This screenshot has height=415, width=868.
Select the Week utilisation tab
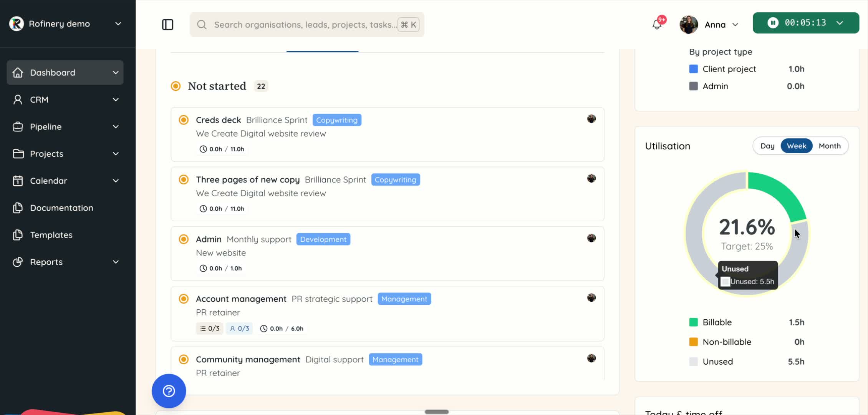[797, 146]
